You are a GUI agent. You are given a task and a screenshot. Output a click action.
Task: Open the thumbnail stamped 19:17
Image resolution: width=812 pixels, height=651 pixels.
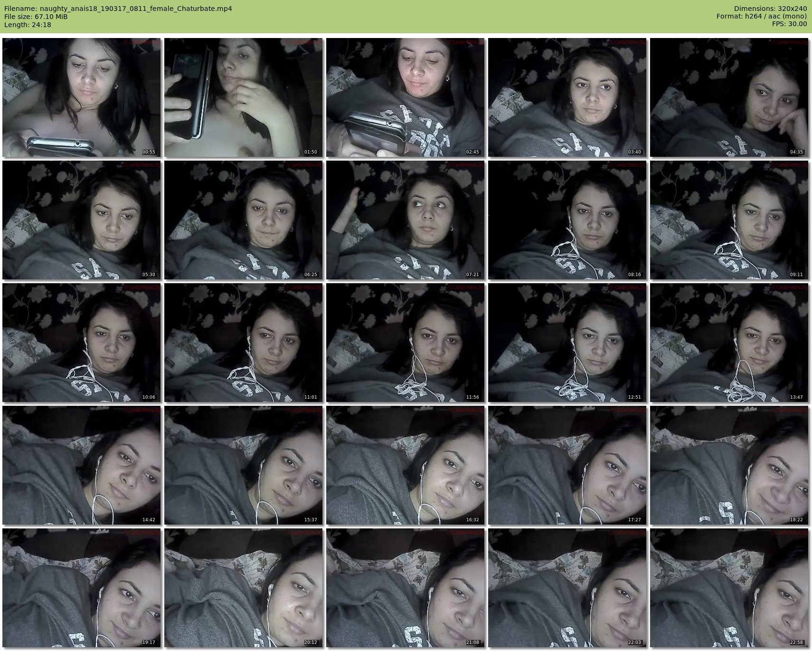[82, 588]
